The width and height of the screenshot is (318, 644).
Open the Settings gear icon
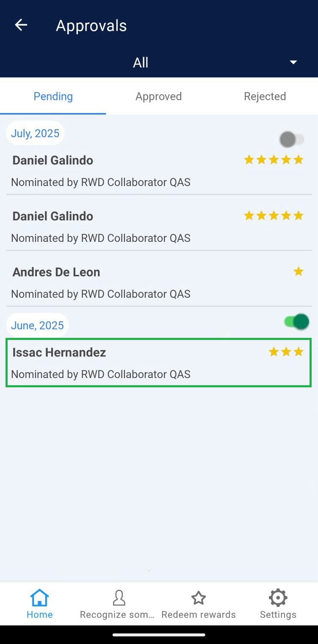[278, 598]
